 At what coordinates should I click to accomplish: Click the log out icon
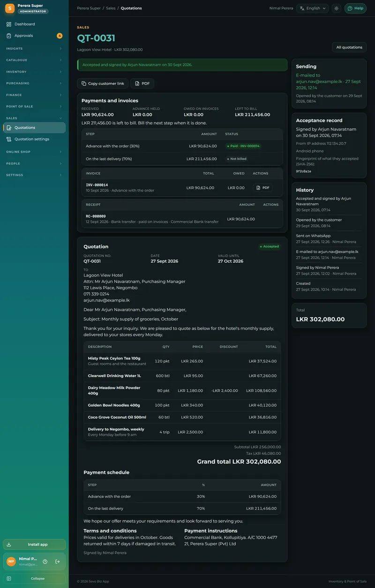pyautogui.click(x=58, y=561)
